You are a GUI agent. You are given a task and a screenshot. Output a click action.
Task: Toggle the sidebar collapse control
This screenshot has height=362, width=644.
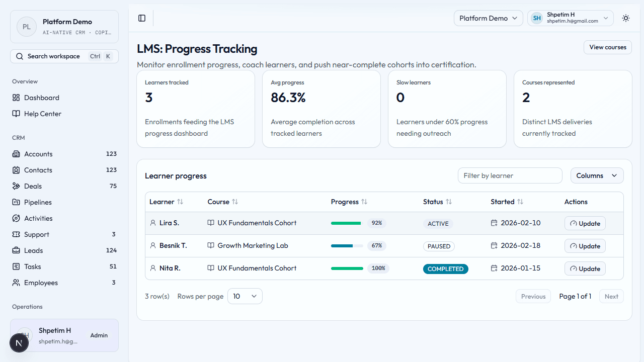(x=141, y=18)
